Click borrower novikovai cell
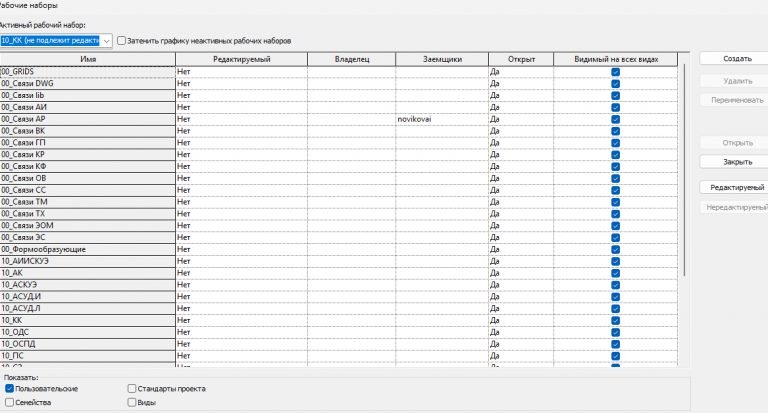 (x=442, y=119)
